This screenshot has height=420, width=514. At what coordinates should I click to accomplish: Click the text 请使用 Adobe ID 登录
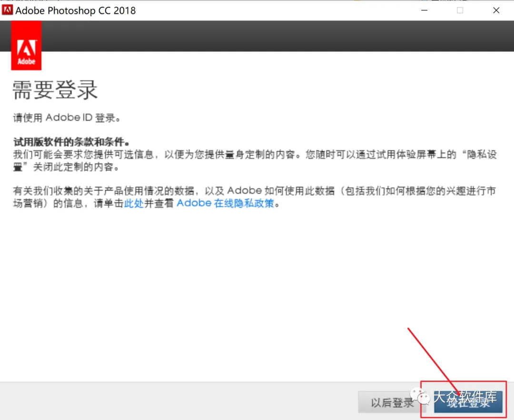[67, 118]
